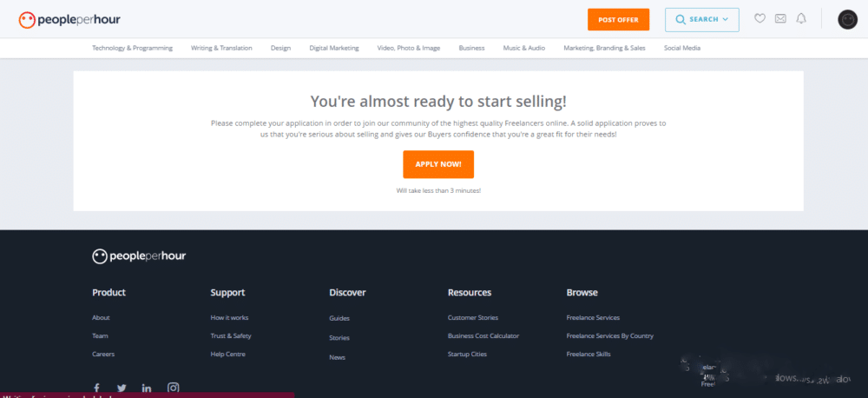The width and height of the screenshot is (868, 398).
Task: Open the Help Centre link
Action: click(228, 354)
